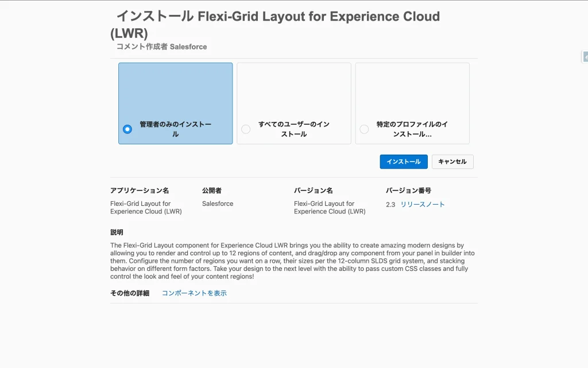Expand コンポーネントを表示 details link
The image size is (588, 368).
tap(194, 293)
